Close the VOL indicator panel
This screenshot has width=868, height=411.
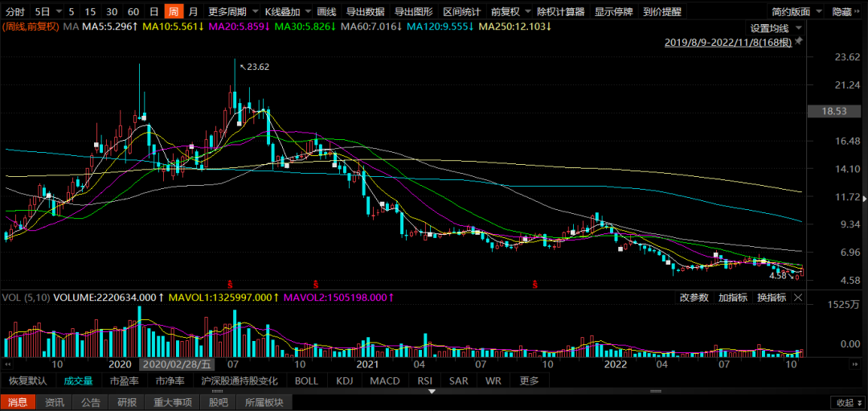(x=798, y=298)
